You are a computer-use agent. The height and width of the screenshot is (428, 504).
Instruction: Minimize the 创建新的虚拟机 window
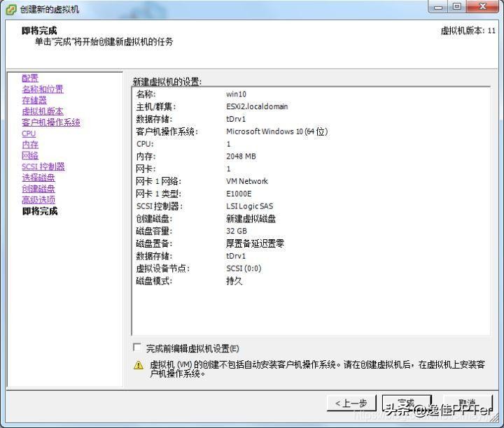pyautogui.click(x=438, y=7)
